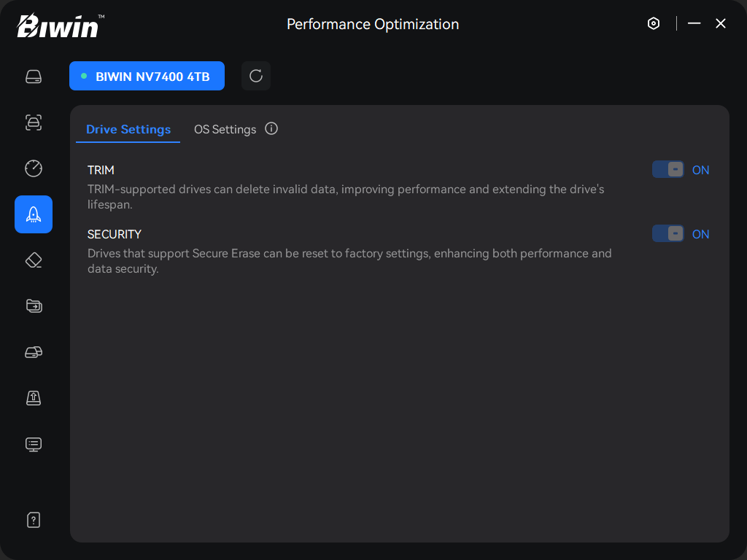Click the info icon beside OS Settings

(x=271, y=129)
